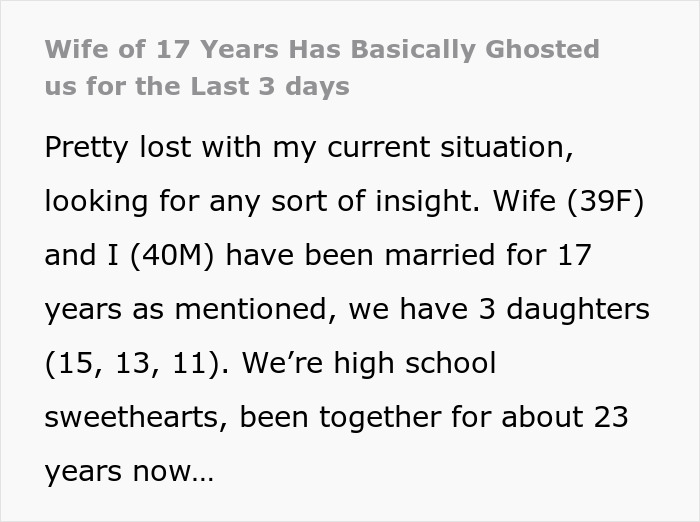Viewport: 700px width, 522px height.
Task: Click the post title beginning "Wife of 17 Years"
Action: tap(322, 49)
